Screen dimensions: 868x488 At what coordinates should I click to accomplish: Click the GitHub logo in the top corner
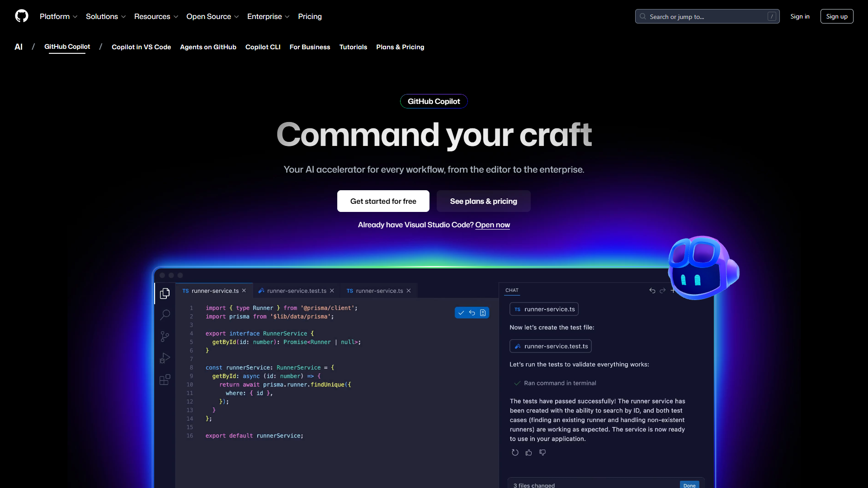pos(21,16)
